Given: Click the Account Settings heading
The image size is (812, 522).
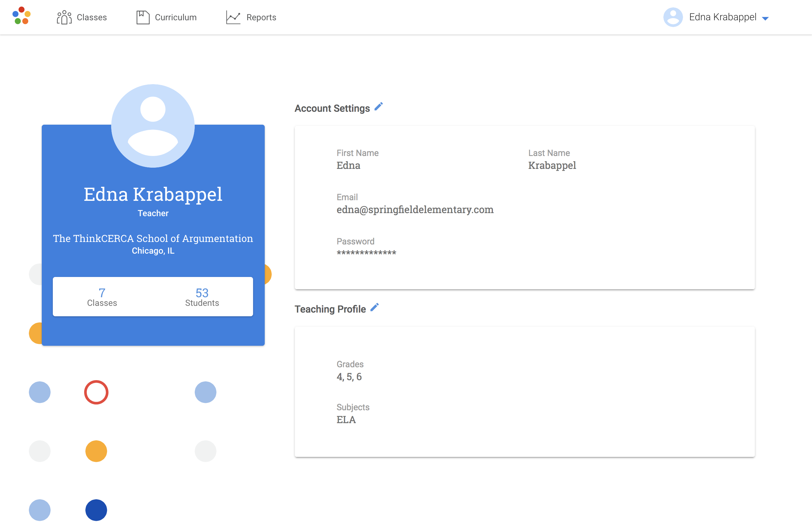Looking at the screenshot, I should (x=332, y=108).
